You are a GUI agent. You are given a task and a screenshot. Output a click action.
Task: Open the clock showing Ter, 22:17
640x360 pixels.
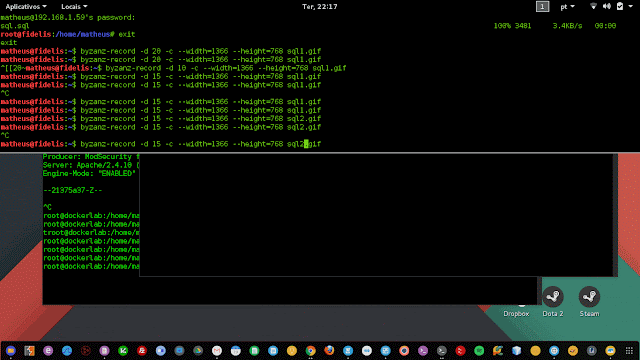coord(320,7)
